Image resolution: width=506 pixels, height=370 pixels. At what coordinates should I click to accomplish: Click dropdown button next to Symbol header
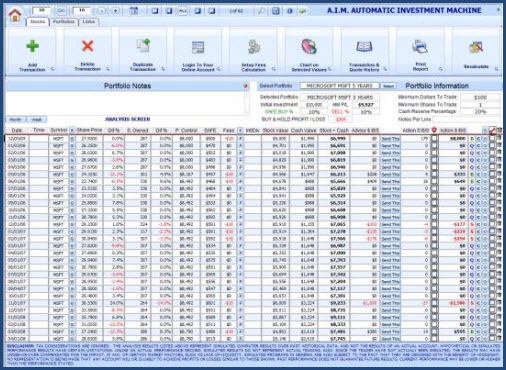tap(72, 130)
